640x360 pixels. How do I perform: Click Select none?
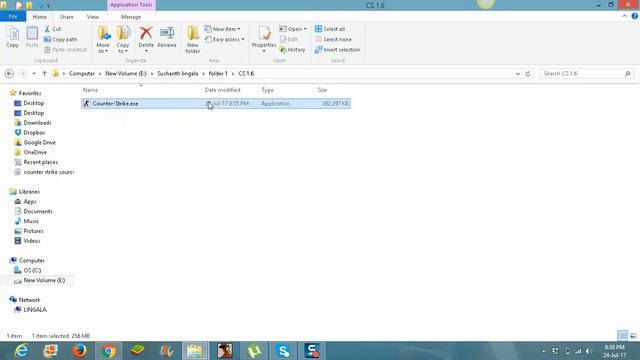tap(333, 39)
